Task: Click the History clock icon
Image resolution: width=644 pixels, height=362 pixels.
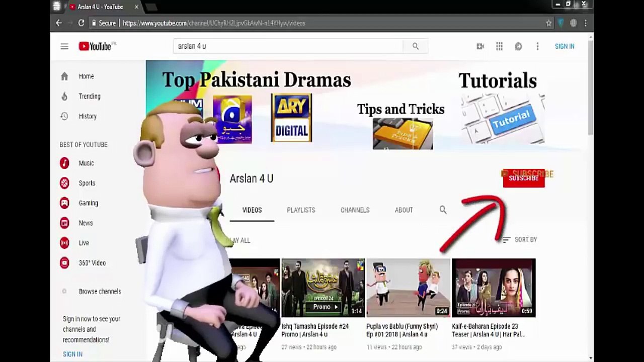Action: click(64, 116)
